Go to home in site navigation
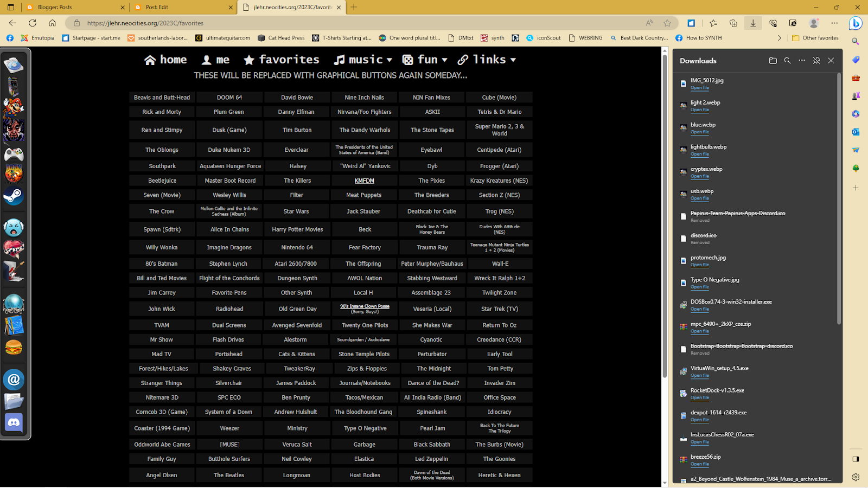This screenshot has width=868, height=488. [165, 60]
